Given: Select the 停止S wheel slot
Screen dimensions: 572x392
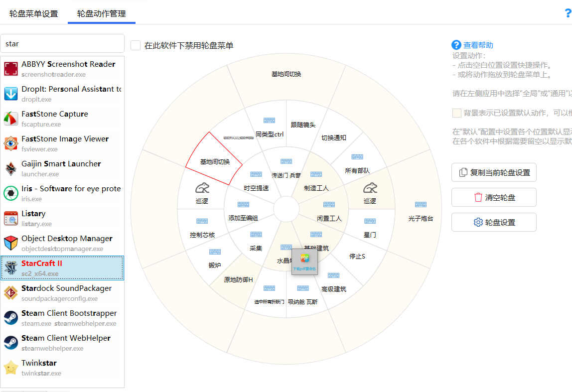Looking at the screenshot, I should coord(357,257).
